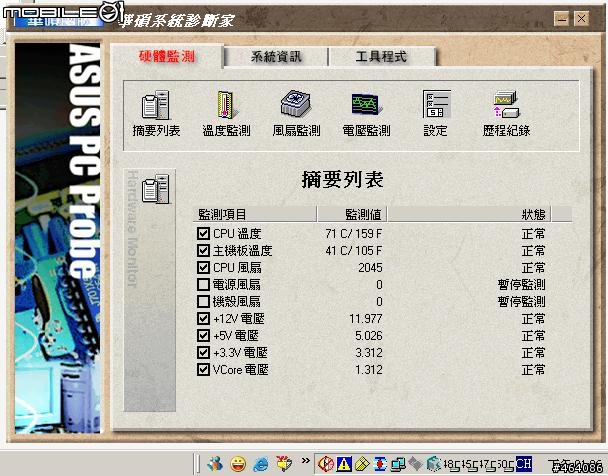
Task: Uncheck the CPU 溫度 checkbox
Action: click(203, 233)
